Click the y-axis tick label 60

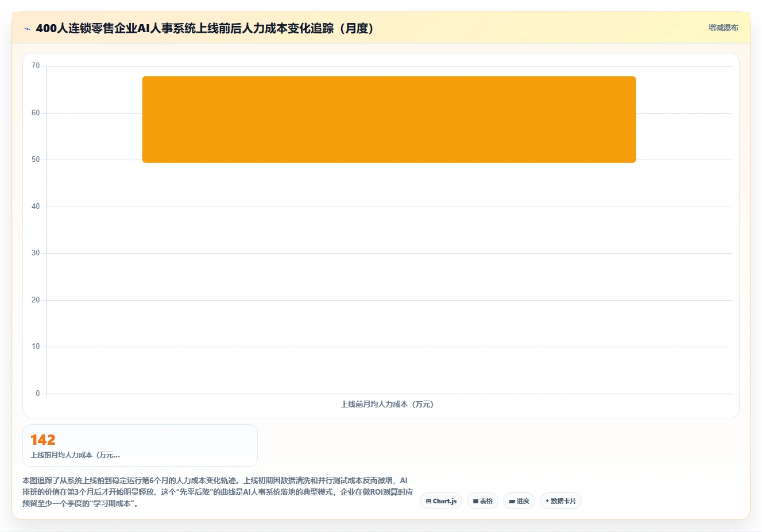tap(36, 113)
